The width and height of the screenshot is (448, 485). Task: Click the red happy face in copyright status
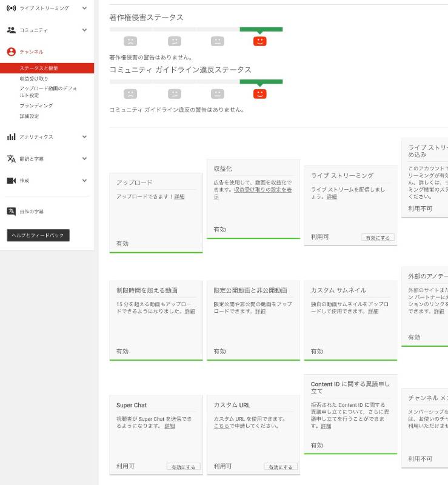pos(260,41)
